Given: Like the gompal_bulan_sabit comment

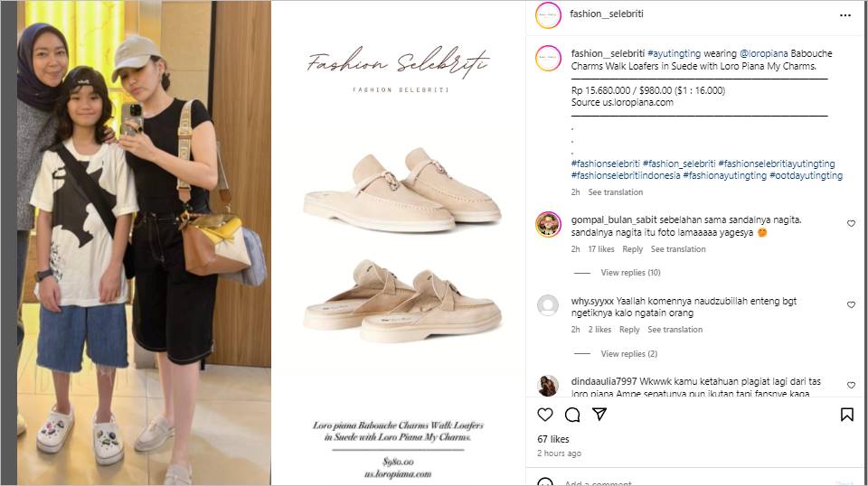Looking at the screenshot, I should click(x=851, y=223).
